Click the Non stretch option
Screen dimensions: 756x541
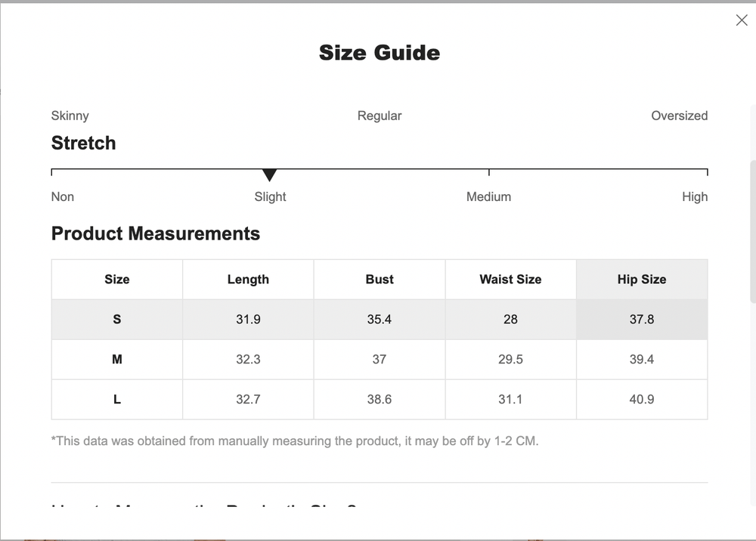(62, 196)
